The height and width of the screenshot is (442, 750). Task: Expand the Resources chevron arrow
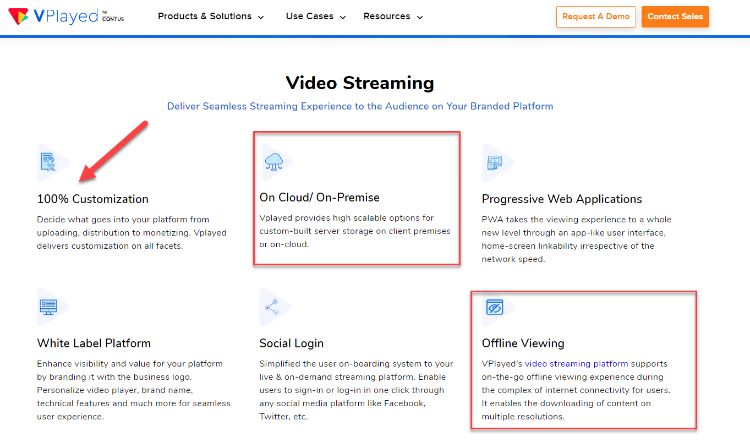point(420,17)
